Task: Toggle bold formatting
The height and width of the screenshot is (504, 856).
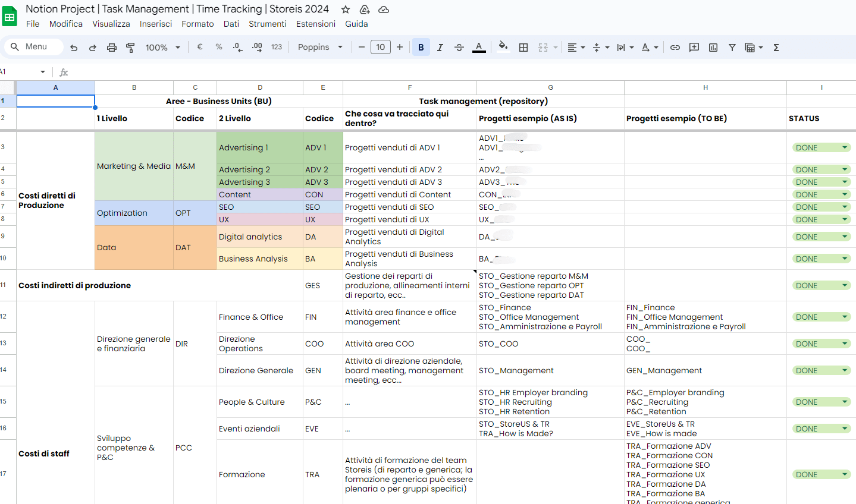Action: point(421,47)
